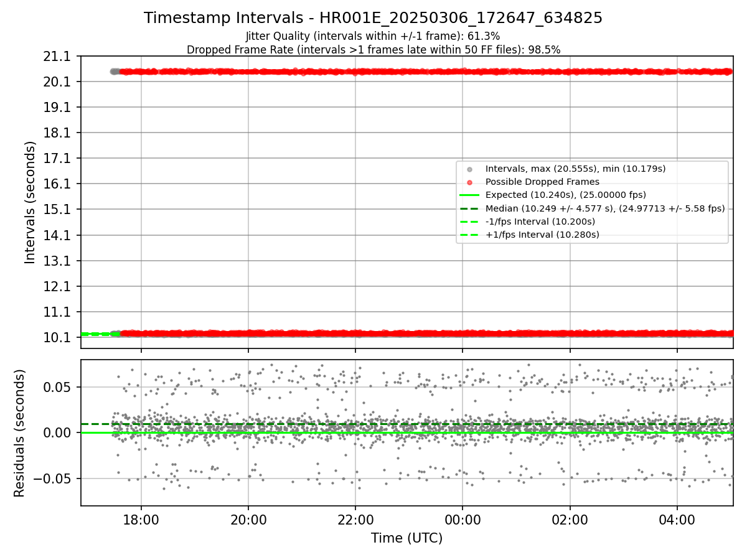Image resolution: width=747 pixels, height=560 pixels.
Task: Select legend entry 'Intervals, max (20.555s), min (10.179s)'
Action: 576,169
